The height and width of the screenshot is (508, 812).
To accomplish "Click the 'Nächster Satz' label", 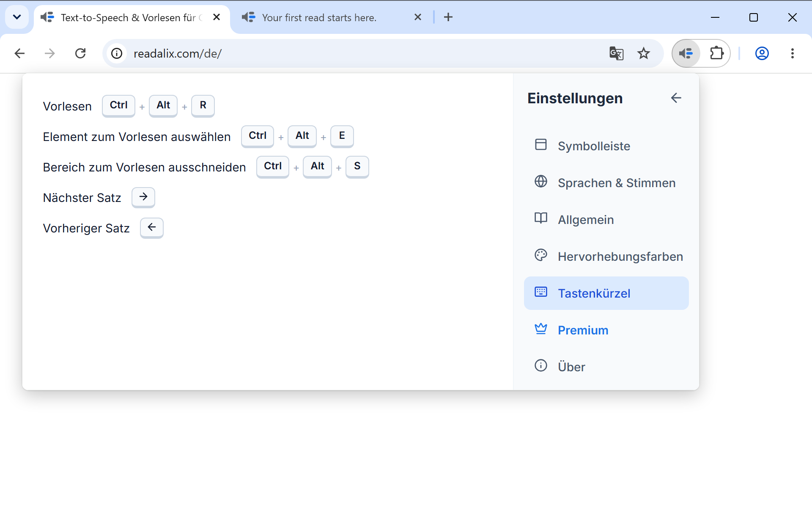I will [82, 198].
